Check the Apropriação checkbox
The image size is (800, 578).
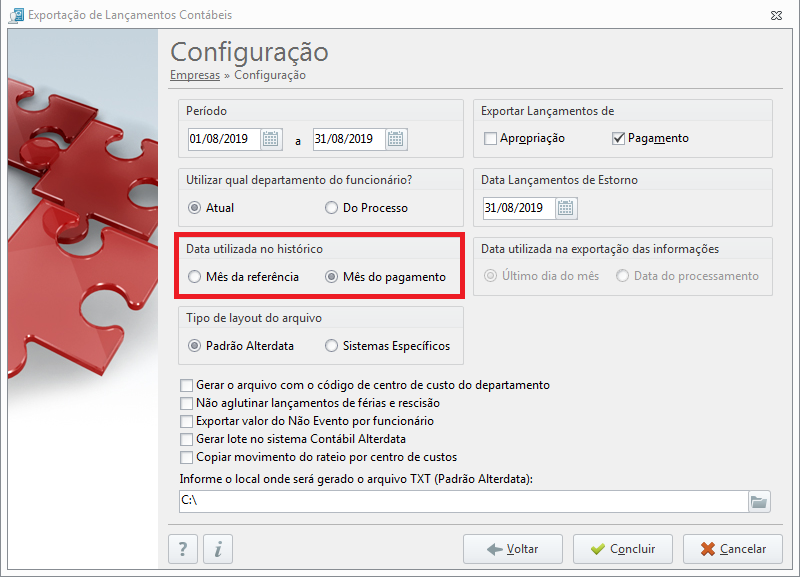[x=490, y=138]
